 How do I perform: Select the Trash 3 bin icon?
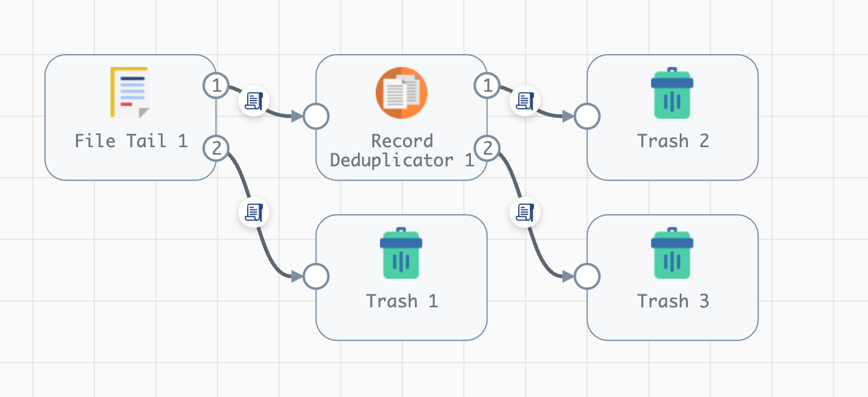click(672, 253)
